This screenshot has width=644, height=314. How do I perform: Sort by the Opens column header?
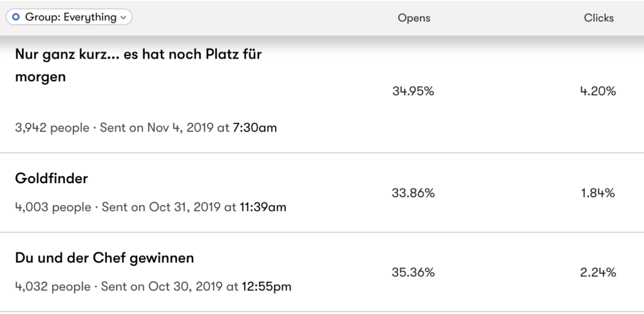[x=414, y=18]
